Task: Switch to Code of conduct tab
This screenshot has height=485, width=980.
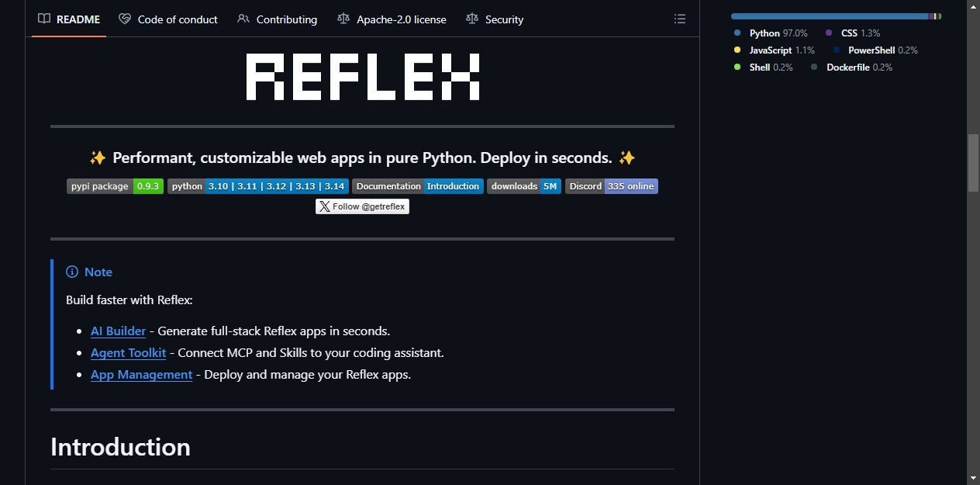Action: tap(168, 19)
